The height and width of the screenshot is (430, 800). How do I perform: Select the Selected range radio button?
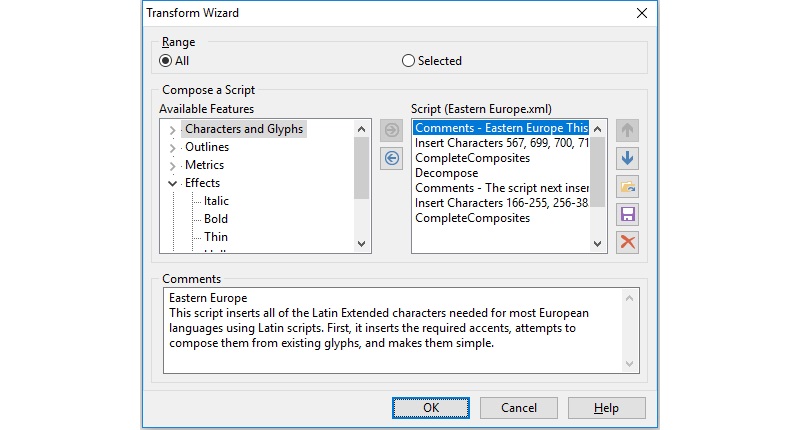click(x=408, y=61)
